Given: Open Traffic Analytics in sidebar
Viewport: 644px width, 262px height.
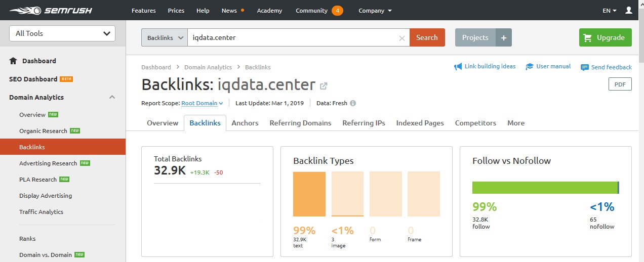Looking at the screenshot, I should coord(41,212).
